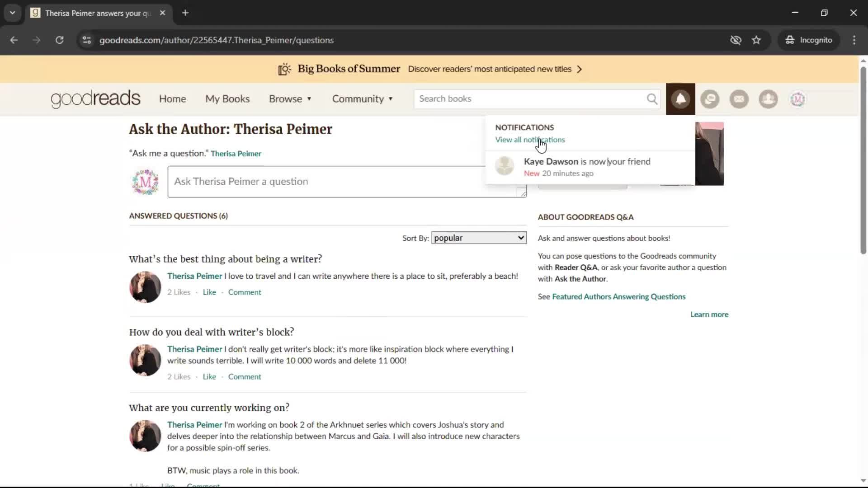Open What are you currently working on question

[209, 408]
